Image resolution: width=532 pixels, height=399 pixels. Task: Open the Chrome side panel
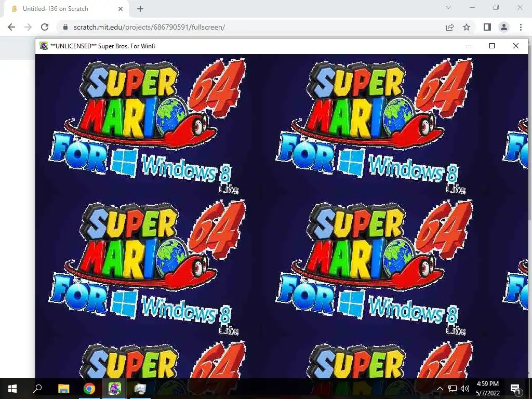487,27
